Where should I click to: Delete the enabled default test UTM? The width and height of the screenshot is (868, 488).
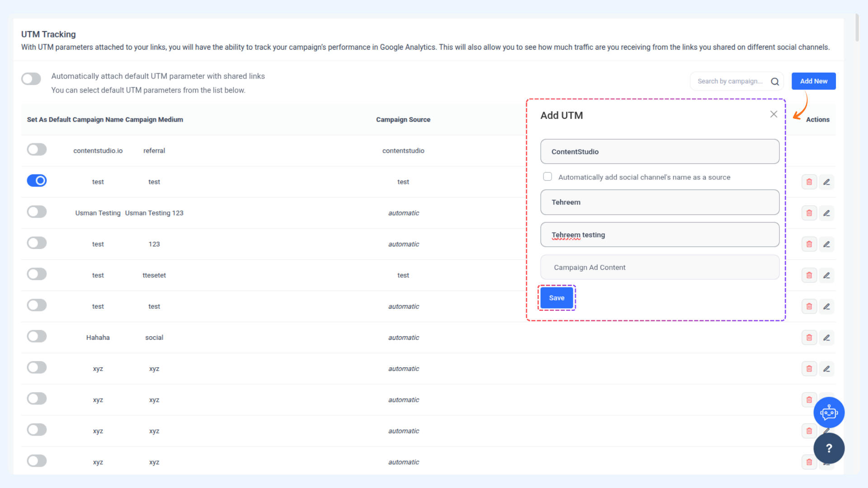[809, 182]
